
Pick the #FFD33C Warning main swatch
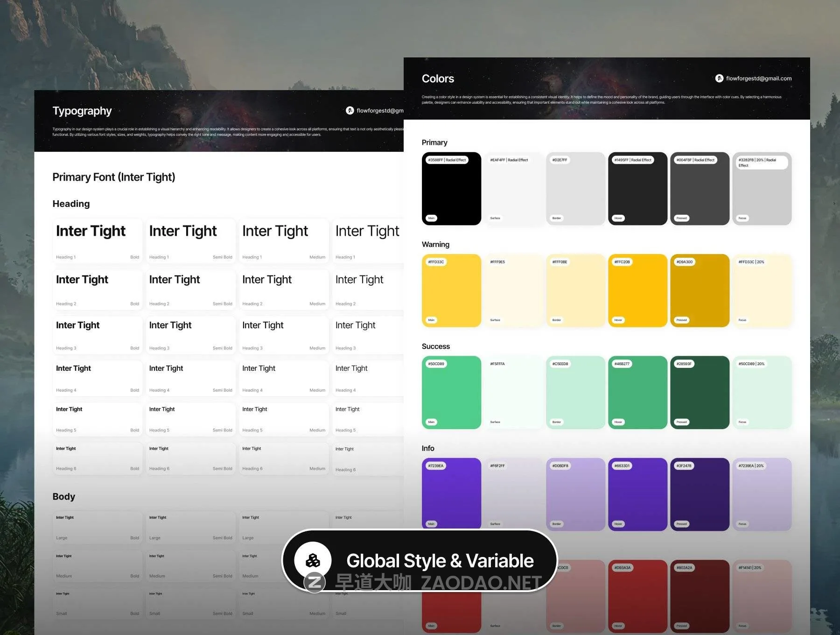pos(451,290)
